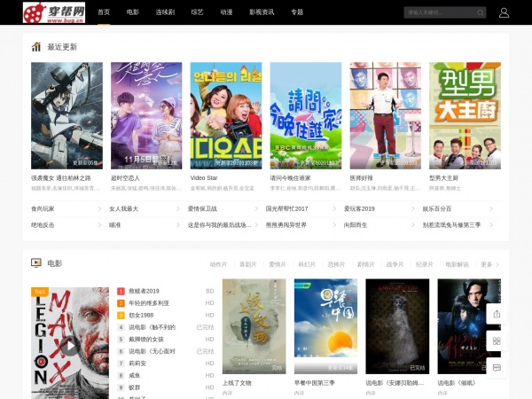532x399 pixels.
Task: Open rank 3 movie 1988 entry
Action: point(166,315)
